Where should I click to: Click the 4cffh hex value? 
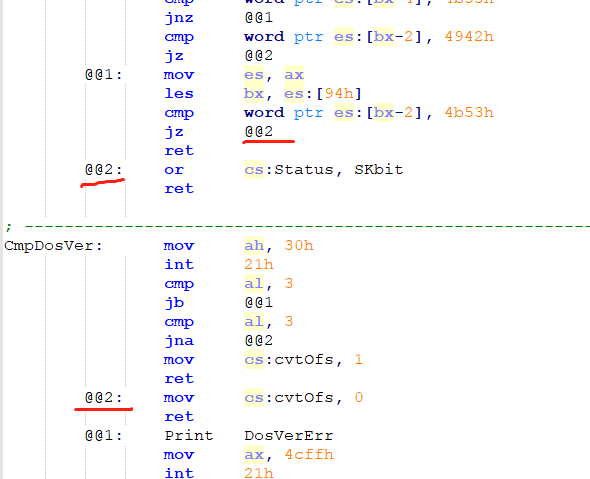click(309, 455)
